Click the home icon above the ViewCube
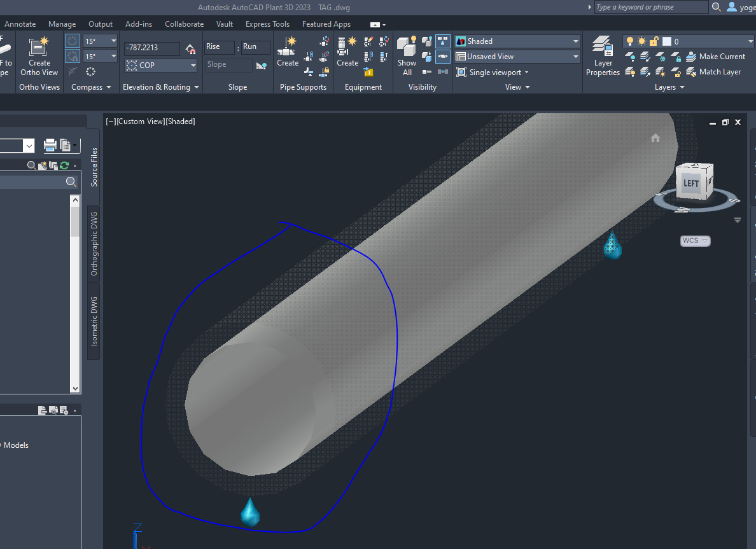Image resolution: width=756 pixels, height=549 pixels. tap(655, 138)
